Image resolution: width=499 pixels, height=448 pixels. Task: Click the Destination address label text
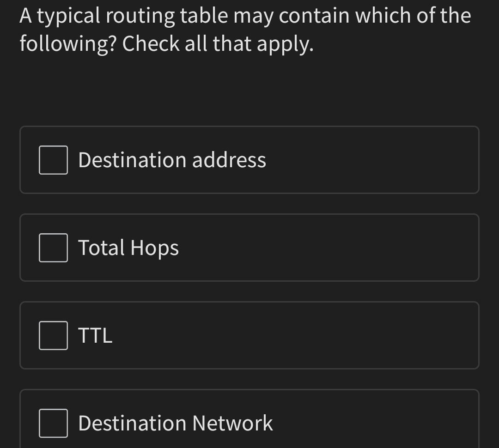(172, 160)
